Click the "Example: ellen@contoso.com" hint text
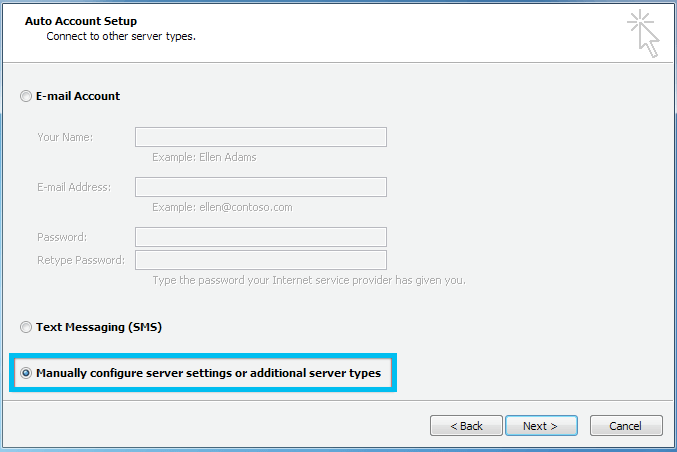677x452 pixels. pyautogui.click(x=222, y=207)
